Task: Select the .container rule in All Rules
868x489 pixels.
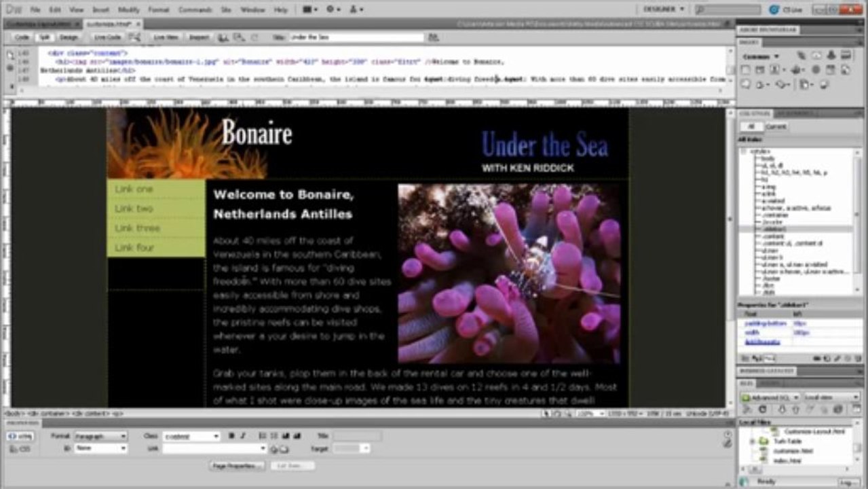Action: (774, 215)
